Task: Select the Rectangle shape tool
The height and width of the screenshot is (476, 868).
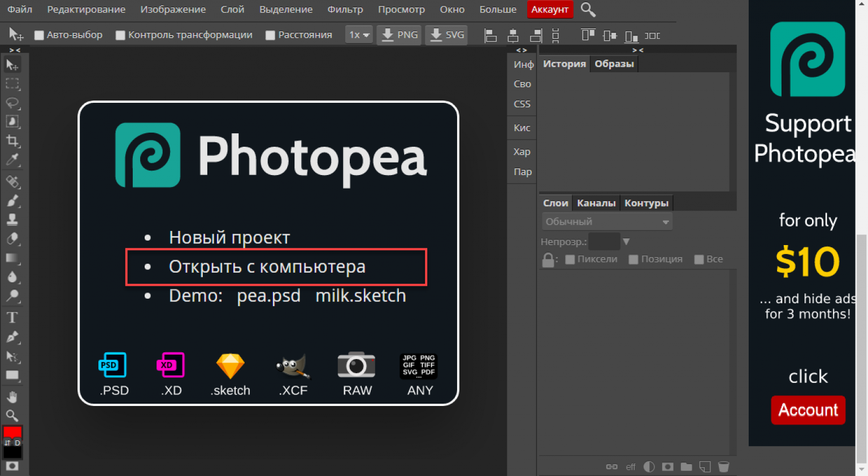Action: [12, 375]
